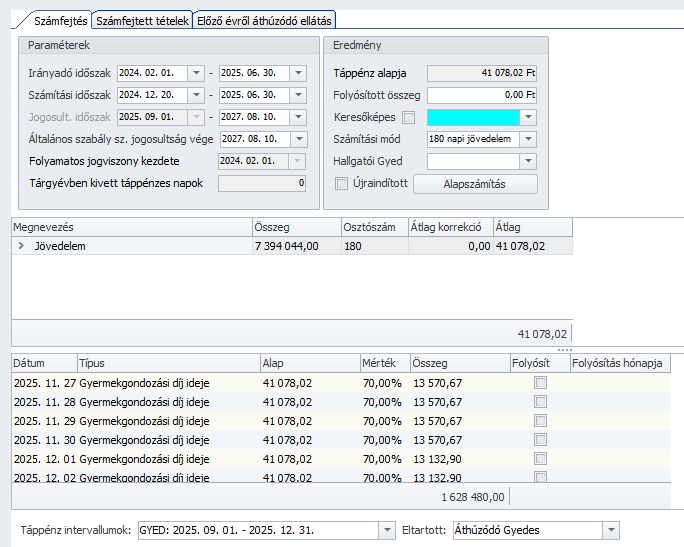Screen dimensions: 684x547
Task: Click the Alapszámítás button
Action: [x=475, y=184]
